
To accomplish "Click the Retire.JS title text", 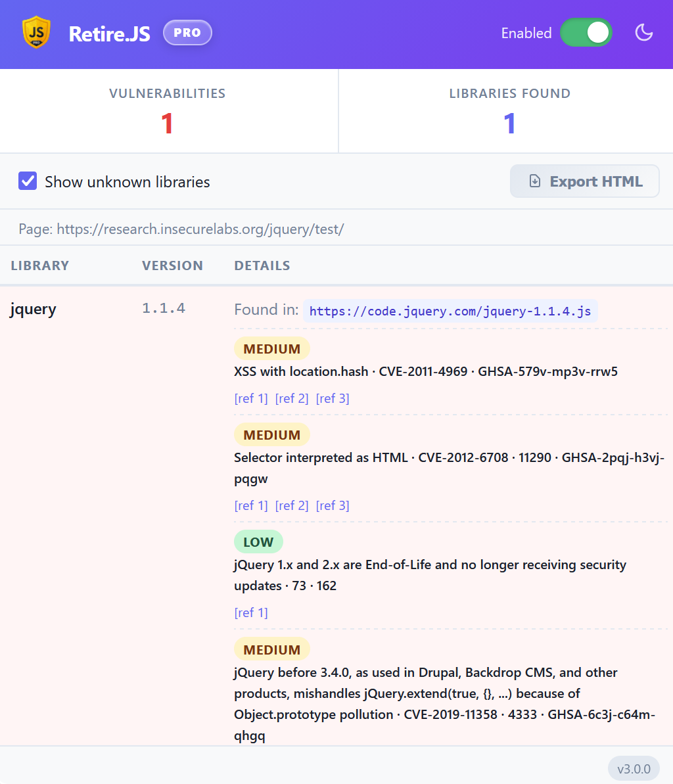I will click(110, 34).
